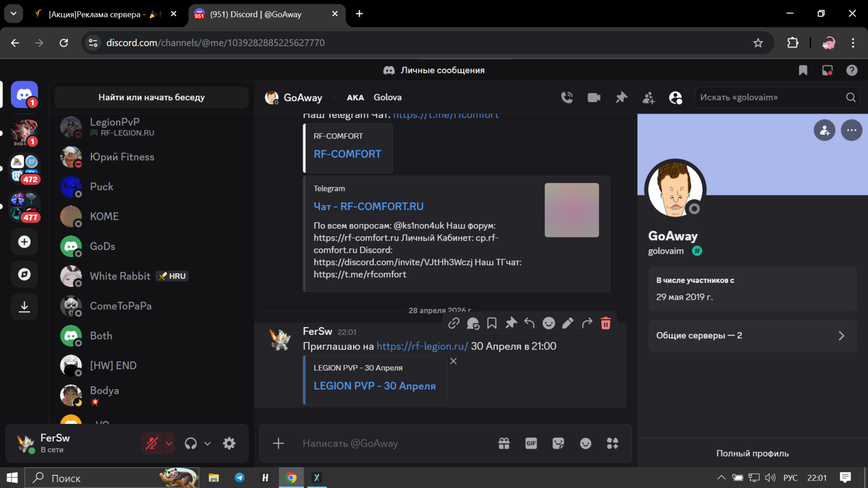Open bookmarks icon in Discord top bar

pyautogui.click(x=803, y=70)
